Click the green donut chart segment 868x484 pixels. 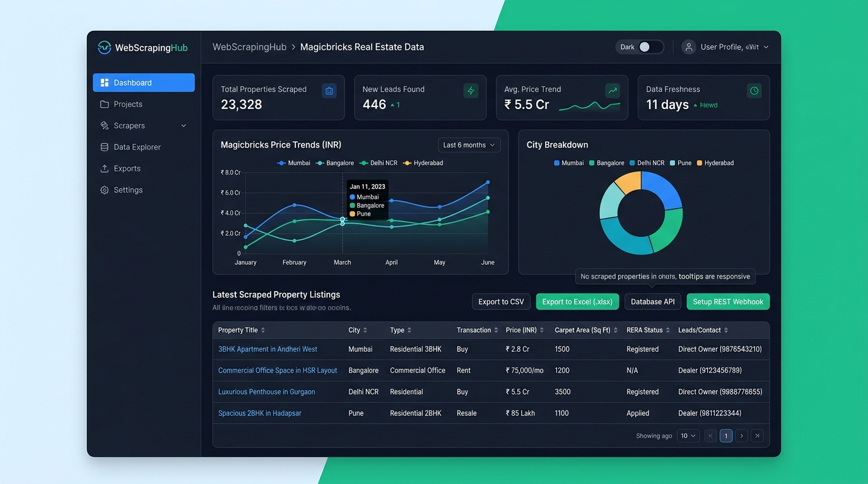pyautogui.click(x=668, y=229)
